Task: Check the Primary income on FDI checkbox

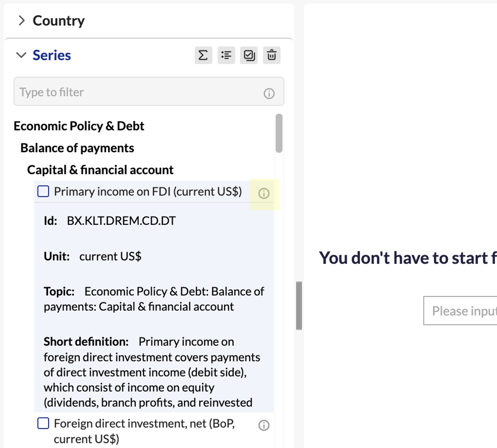Action: (x=43, y=191)
